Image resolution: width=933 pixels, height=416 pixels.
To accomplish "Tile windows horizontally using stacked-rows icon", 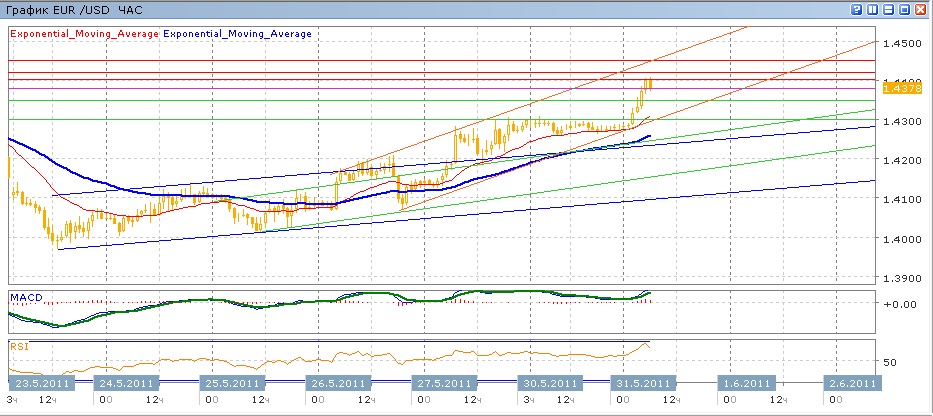I will pyautogui.click(x=888, y=10).
